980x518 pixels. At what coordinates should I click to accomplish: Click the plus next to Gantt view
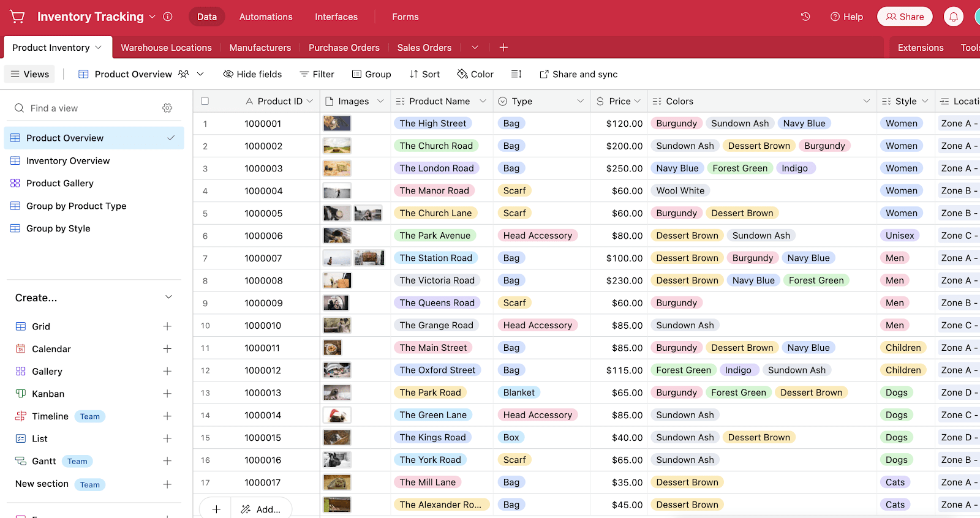coord(167,461)
